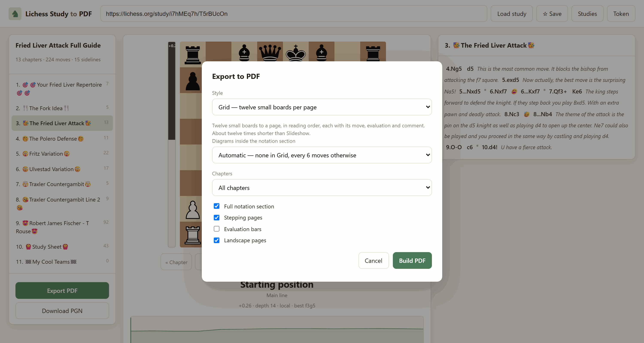Click the Lichess Study knight logo icon
The width and height of the screenshot is (644, 343).
(x=15, y=14)
